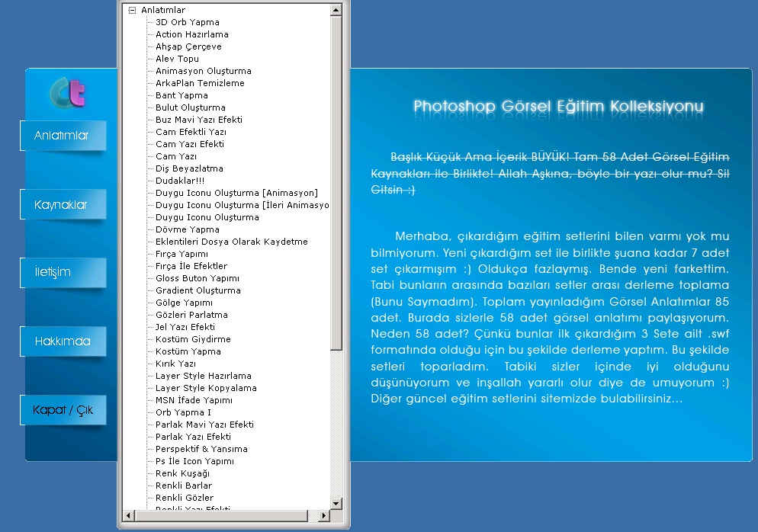758x532 pixels.
Task: Select Fırça Yapımı item
Action: [181, 254]
